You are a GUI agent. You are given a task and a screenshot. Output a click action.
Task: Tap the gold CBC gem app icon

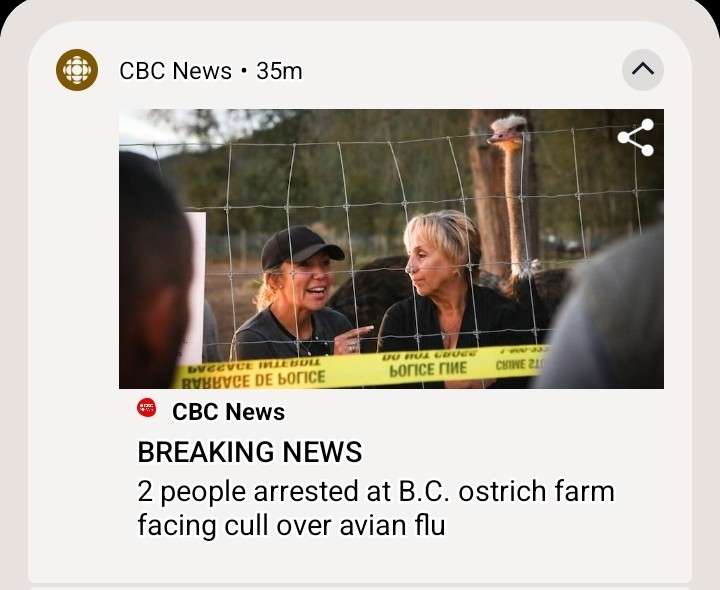(77, 70)
